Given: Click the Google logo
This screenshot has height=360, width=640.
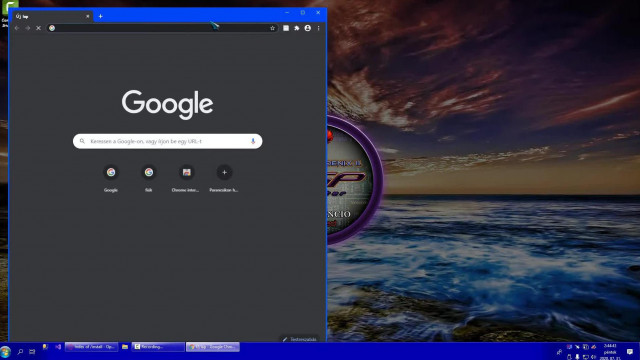Looking at the screenshot, I should tap(167, 104).
